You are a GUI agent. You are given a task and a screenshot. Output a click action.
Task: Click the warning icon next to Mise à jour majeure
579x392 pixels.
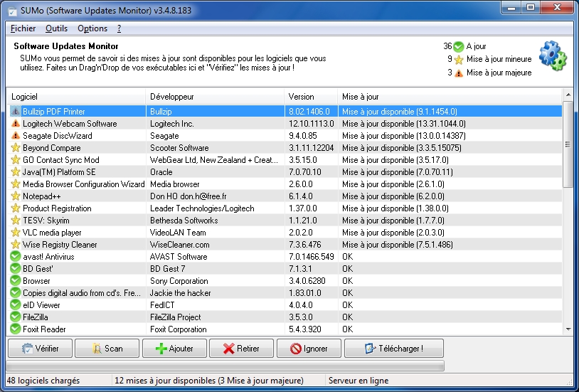[459, 73]
